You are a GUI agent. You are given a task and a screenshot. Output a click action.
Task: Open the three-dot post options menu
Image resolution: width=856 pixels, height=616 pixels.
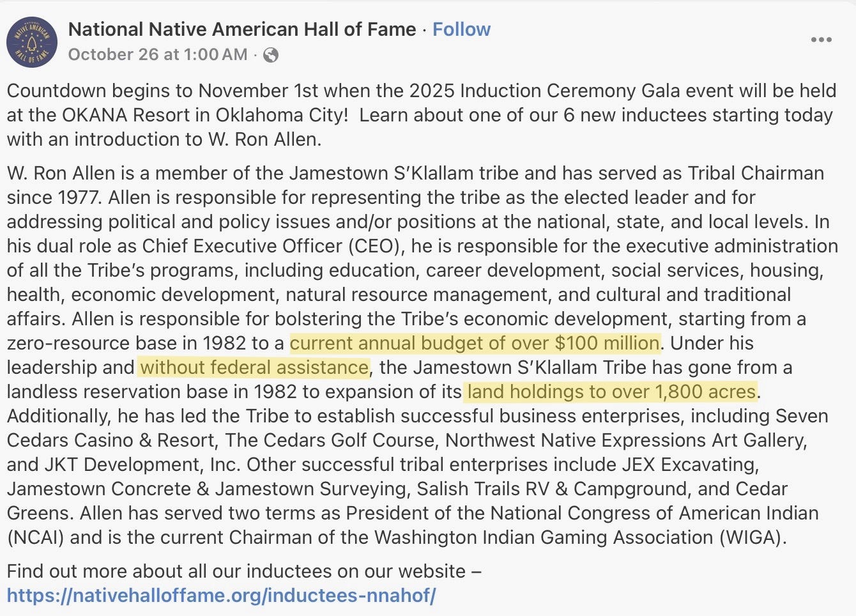(821, 40)
